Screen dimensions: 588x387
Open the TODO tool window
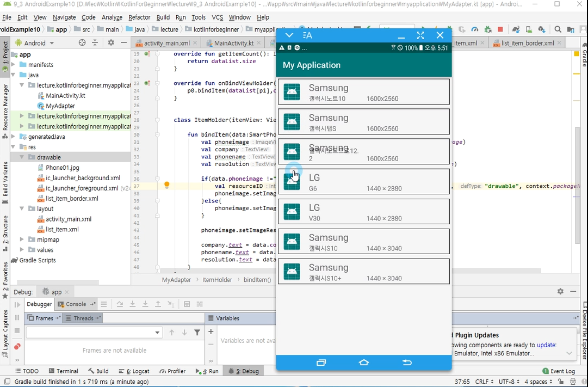coord(26,371)
